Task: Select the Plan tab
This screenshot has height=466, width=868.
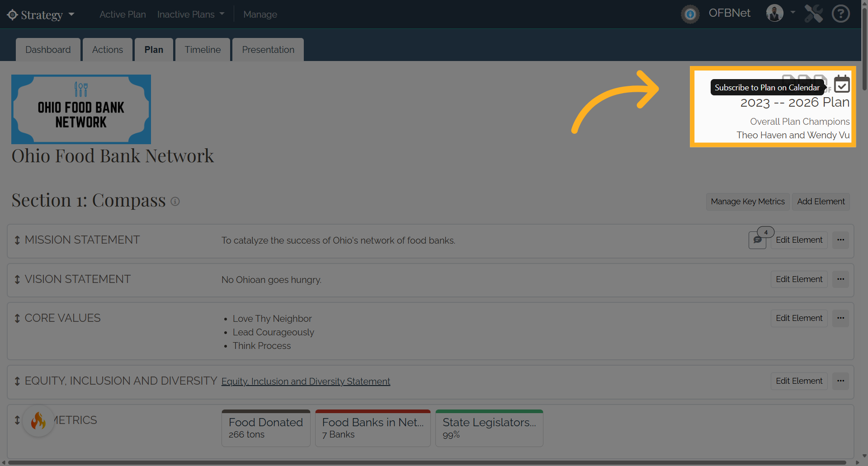Action: point(154,50)
